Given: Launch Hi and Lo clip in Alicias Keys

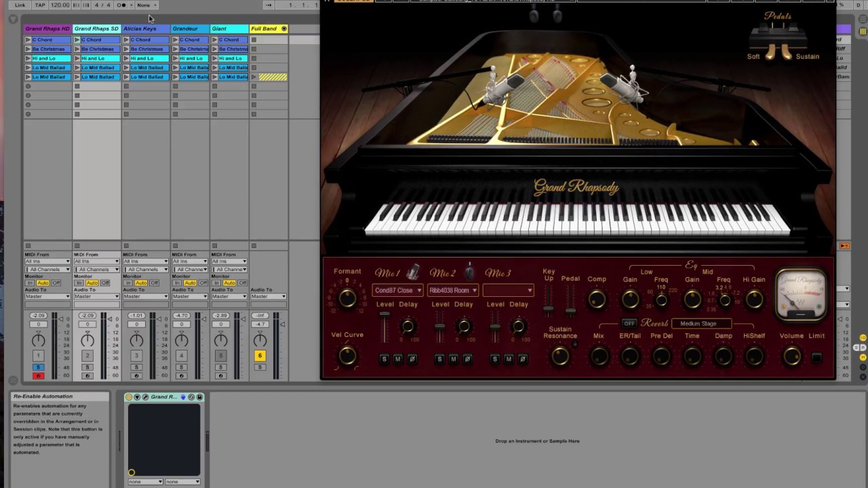Looking at the screenshot, I should (126, 58).
